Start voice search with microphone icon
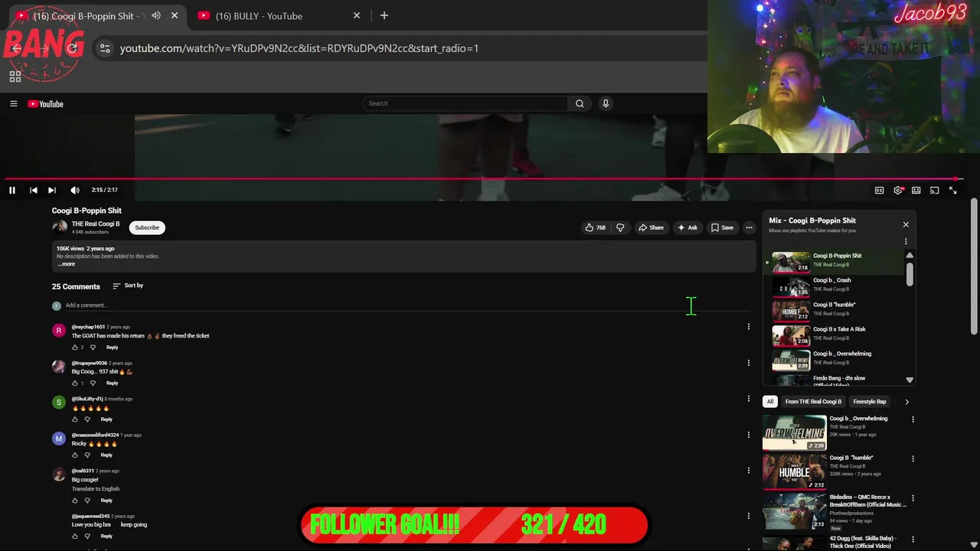The image size is (980, 551). coord(606,104)
